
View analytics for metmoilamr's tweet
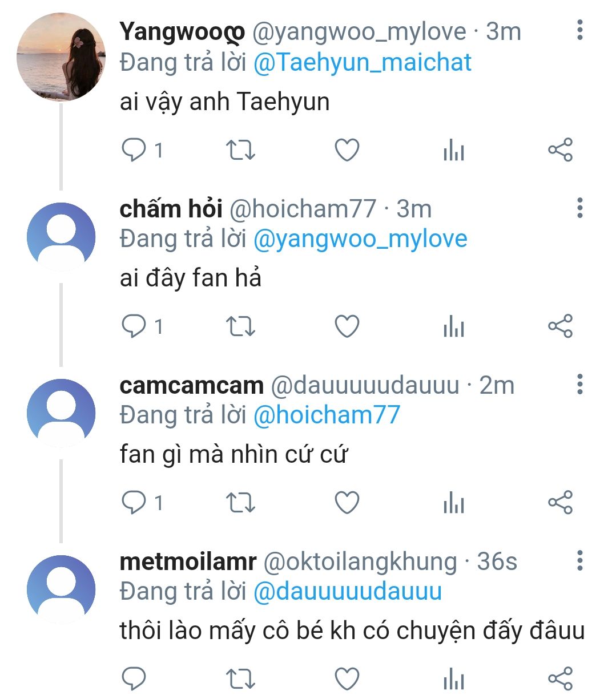(454, 679)
